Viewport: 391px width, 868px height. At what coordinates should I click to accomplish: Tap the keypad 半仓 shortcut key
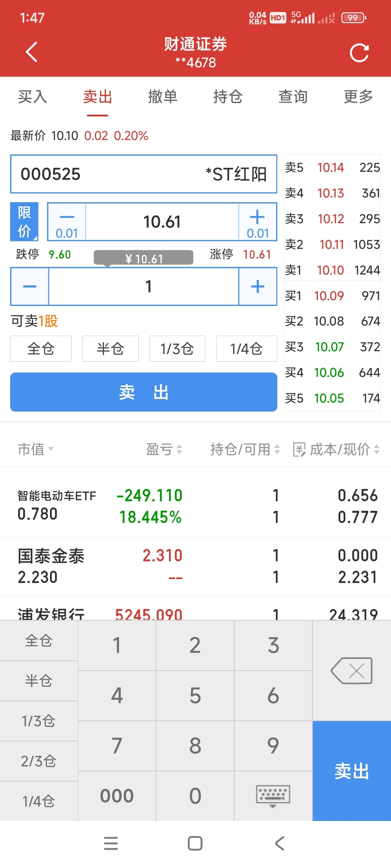(x=39, y=681)
